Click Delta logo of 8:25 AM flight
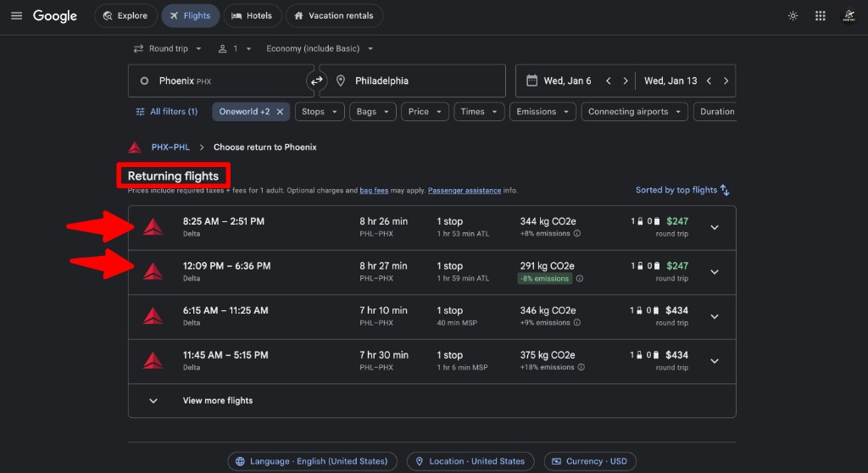This screenshot has height=473, width=868. click(x=153, y=227)
